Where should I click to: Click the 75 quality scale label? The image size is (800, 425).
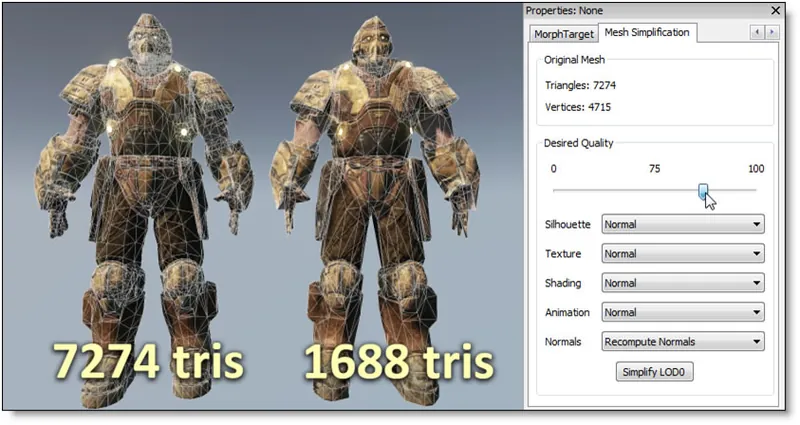[655, 169]
